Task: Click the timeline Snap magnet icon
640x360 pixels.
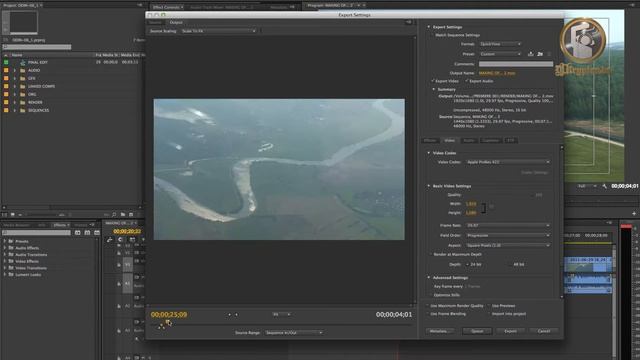Action: coord(120,240)
